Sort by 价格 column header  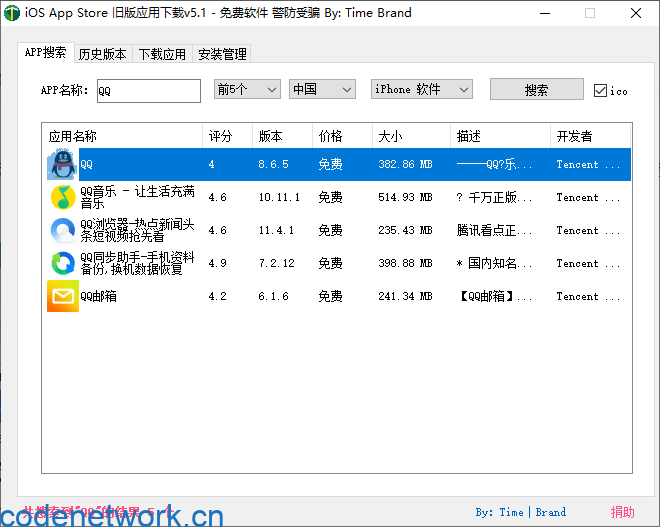coord(342,136)
